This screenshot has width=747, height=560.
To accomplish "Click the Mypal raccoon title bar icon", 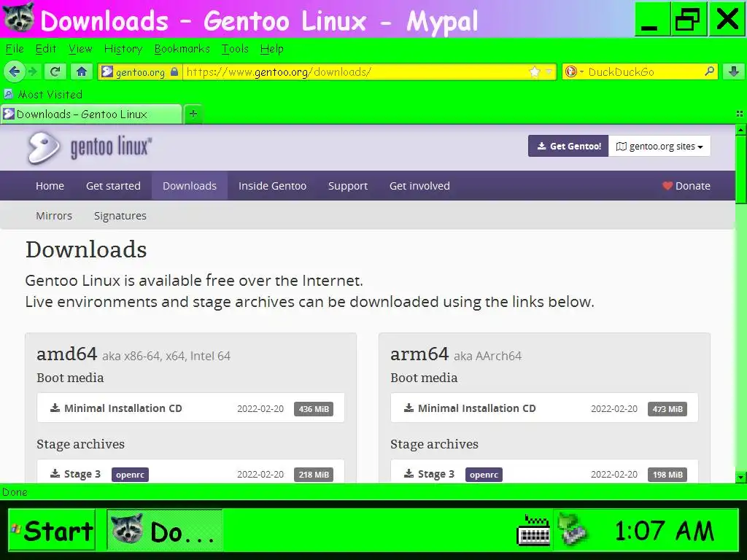I will 18,18.
